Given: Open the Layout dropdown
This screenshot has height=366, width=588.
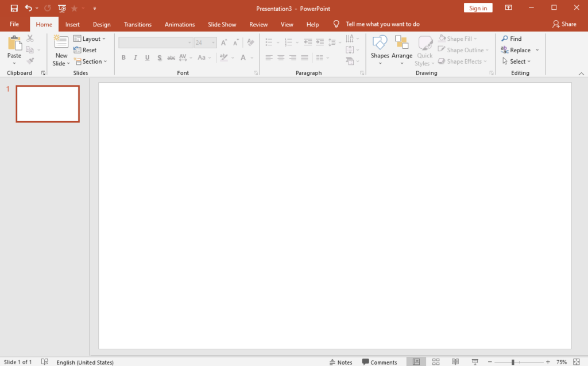Looking at the screenshot, I should [91, 38].
